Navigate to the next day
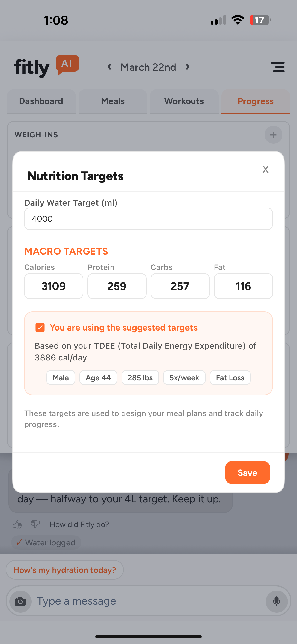The image size is (297, 644). point(187,67)
